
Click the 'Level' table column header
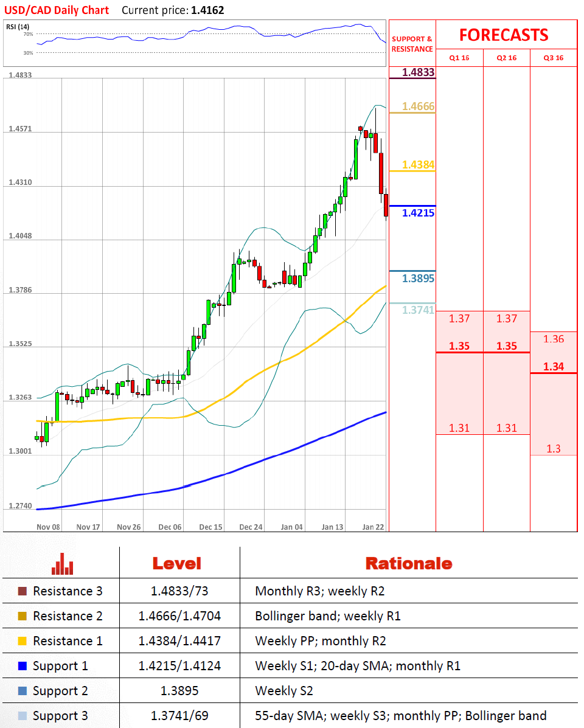177,564
